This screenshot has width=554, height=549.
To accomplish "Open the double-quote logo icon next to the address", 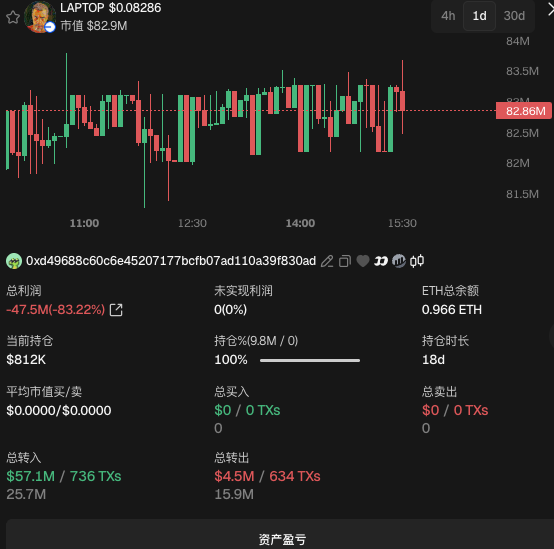I will 381,261.
